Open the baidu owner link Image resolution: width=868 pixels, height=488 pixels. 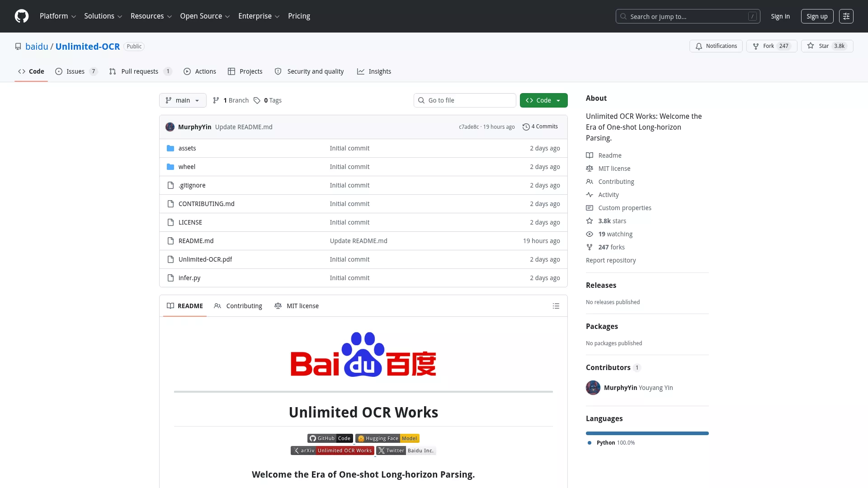(x=37, y=47)
